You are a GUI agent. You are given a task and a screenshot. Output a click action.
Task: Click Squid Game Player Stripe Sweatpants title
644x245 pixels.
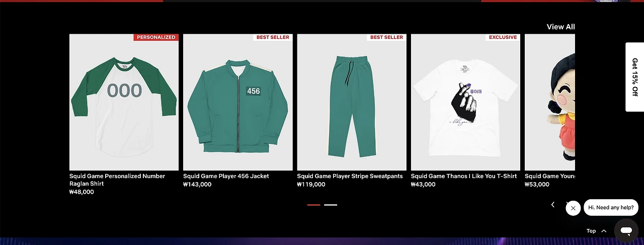point(350,176)
